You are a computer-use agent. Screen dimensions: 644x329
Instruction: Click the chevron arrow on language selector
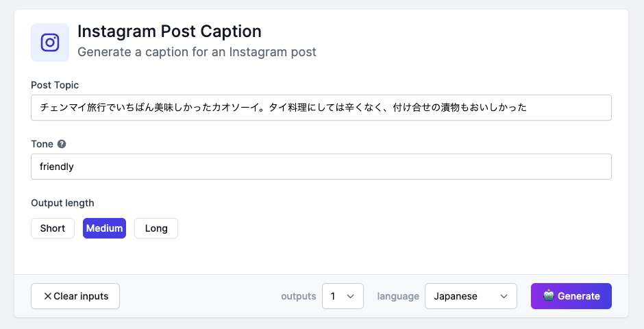(x=504, y=296)
